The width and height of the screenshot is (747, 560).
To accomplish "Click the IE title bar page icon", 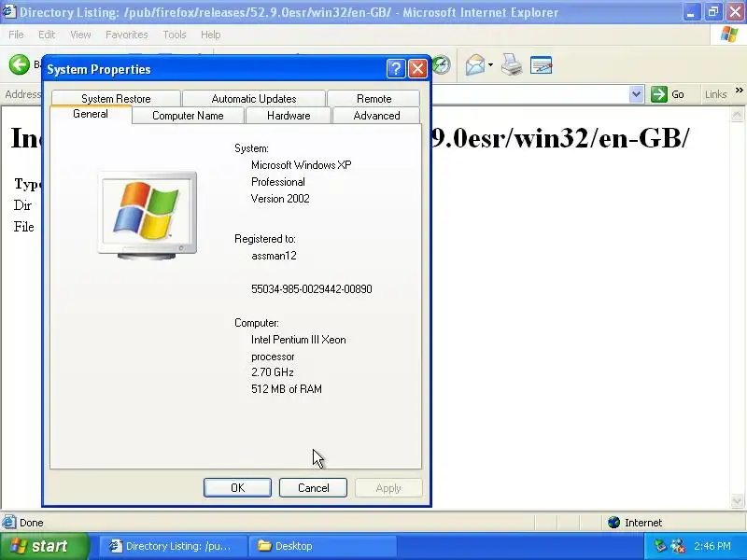I will coord(9,11).
